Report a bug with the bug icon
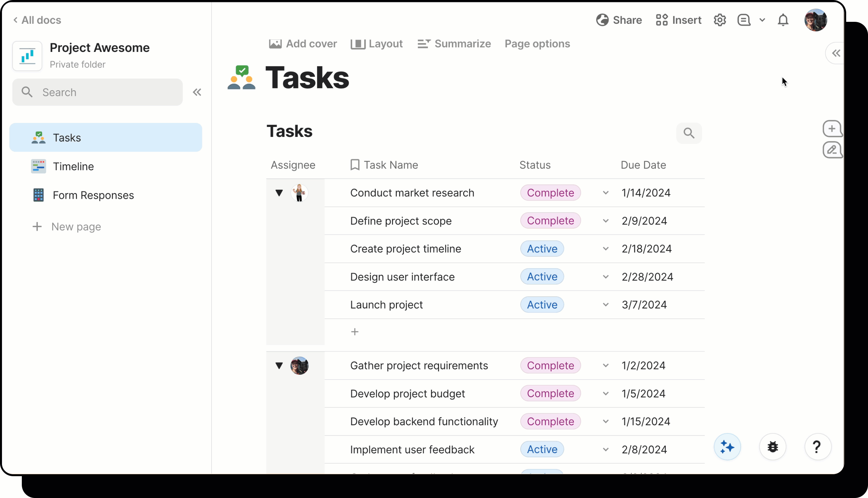The image size is (868, 498). (772, 447)
